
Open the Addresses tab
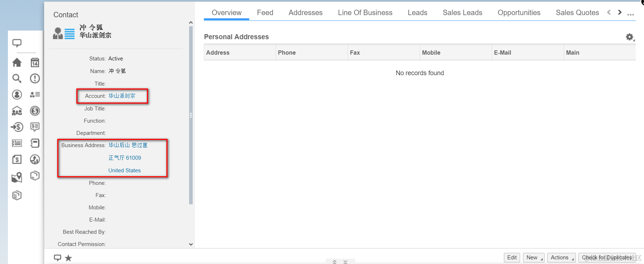click(x=305, y=13)
